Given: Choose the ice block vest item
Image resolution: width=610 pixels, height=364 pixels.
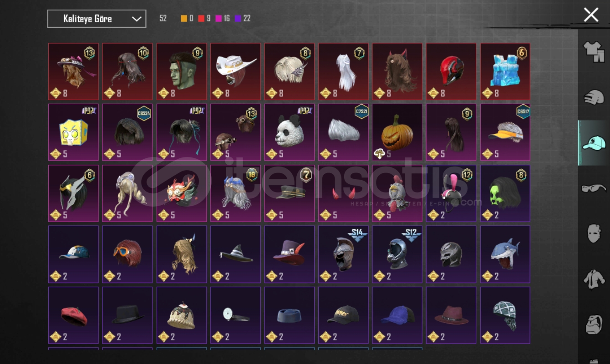Looking at the screenshot, I should (x=505, y=71).
